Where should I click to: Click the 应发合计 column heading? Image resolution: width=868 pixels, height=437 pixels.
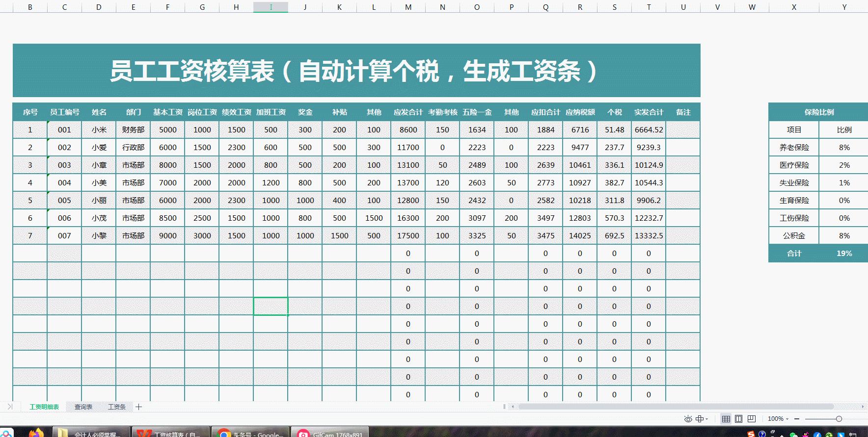pos(408,112)
